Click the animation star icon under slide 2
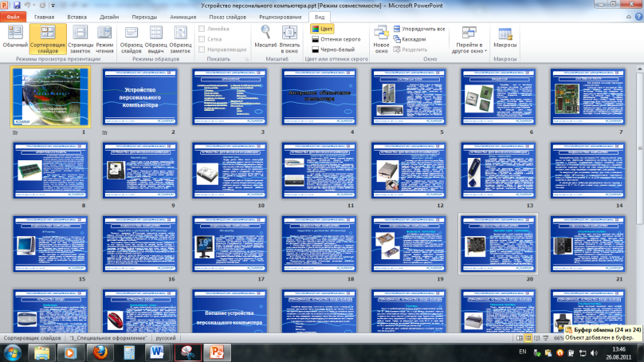The height and width of the screenshot is (362, 644). (x=104, y=132)
